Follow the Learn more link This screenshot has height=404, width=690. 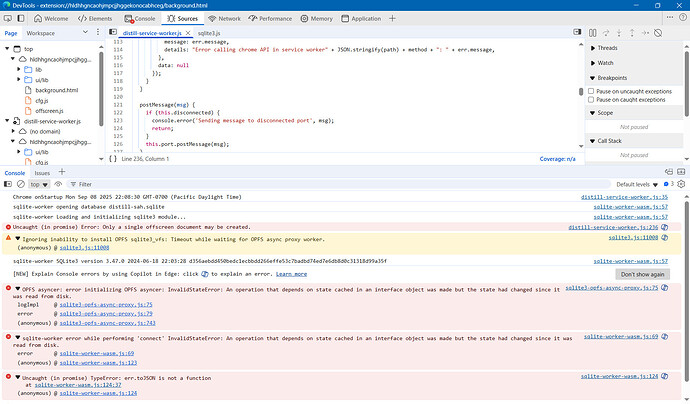click(291, 274)
